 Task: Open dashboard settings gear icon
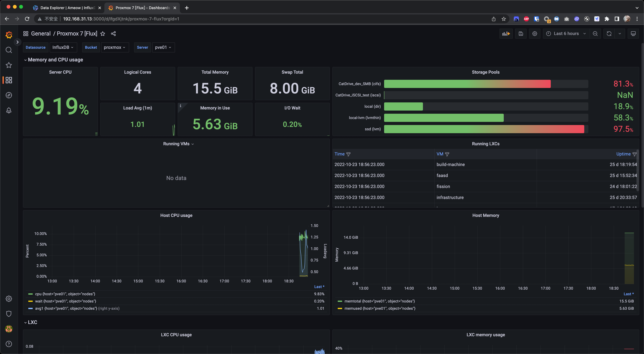click(535, 34)
